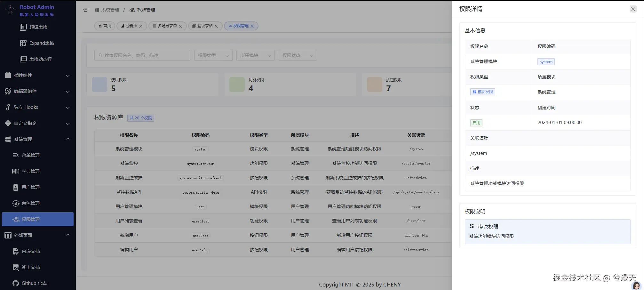The height and width of the screenshot is (290, 644).
Task: Open 字典管理 book icon
Action: click(15, 171)
